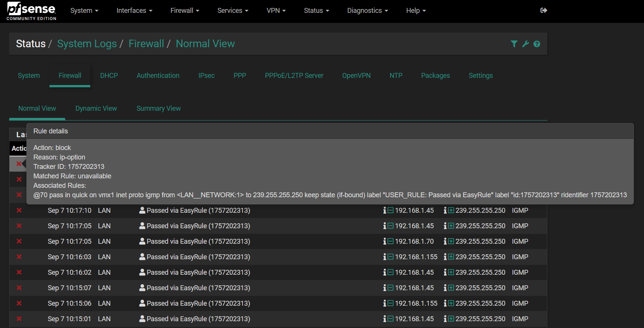Click user rule icon in 10:15:01 row
The height and width of the screenshot is (328, 644).
pyautogui.click(x=142, y=319)
